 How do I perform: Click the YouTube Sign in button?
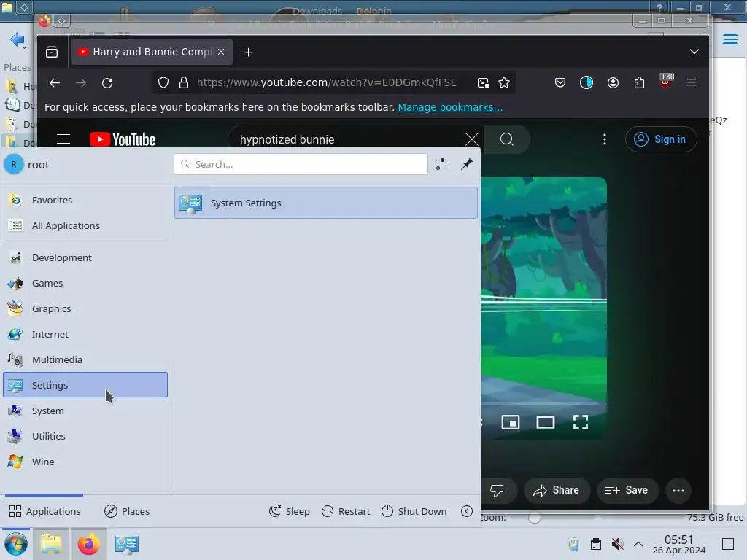(661, 139)
